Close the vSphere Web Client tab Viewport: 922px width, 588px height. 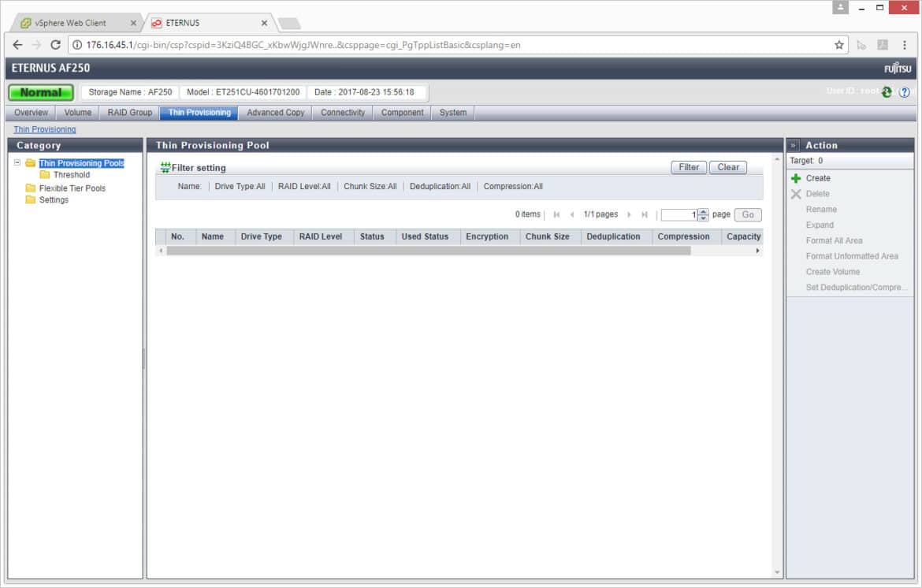(133, 23)
